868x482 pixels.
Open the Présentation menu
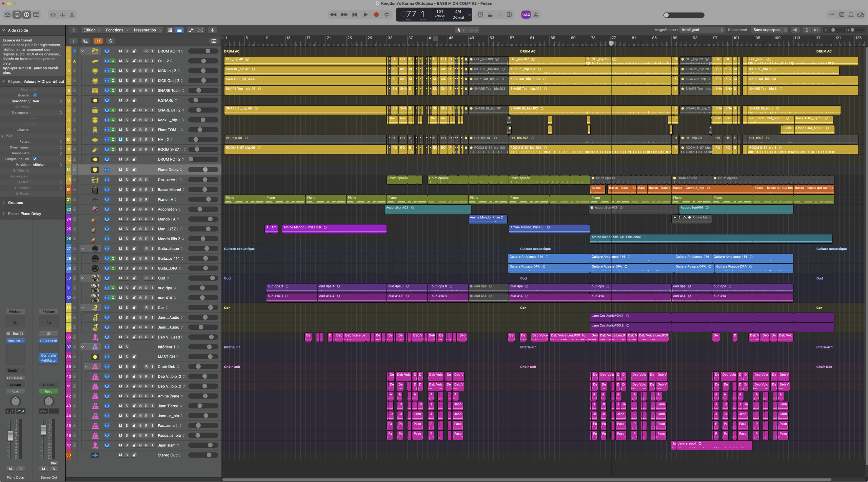(x=147, y=30)
